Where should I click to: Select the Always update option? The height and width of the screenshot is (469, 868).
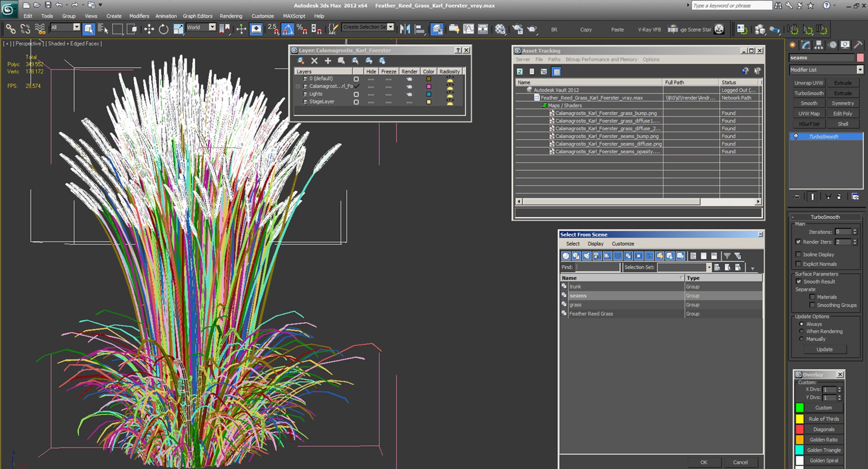tap(802, 324)
